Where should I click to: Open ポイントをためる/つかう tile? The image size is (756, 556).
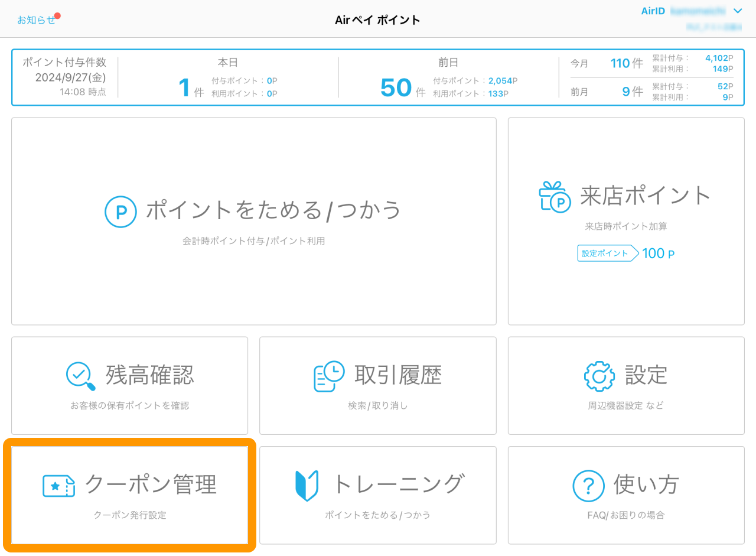click(254, 221)
